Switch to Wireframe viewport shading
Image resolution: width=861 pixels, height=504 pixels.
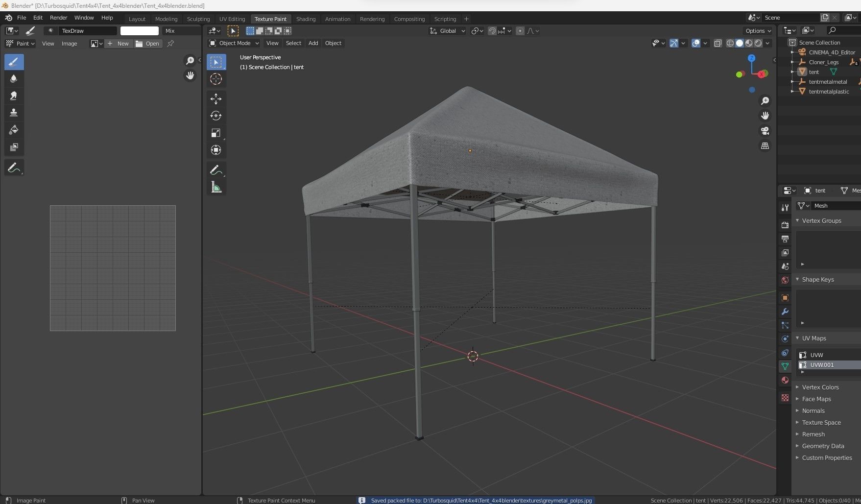pos(730,43)
